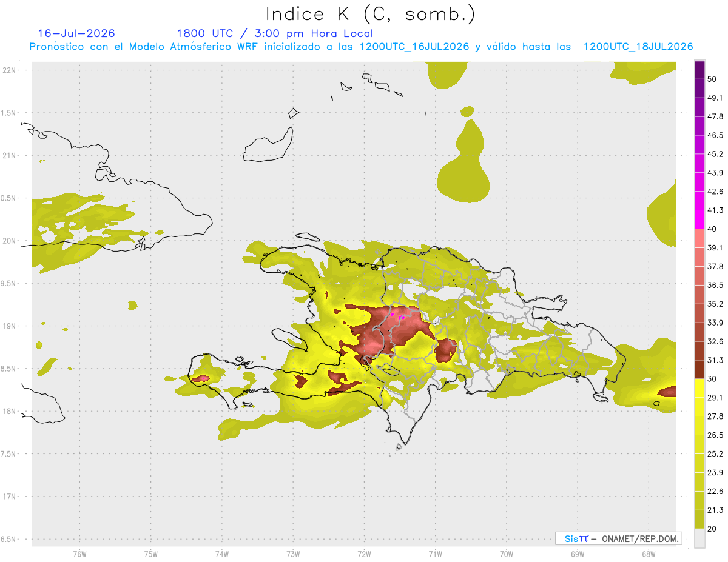Click the "68W" longitude label
Viewport: 728px width, 562px height.
coord(649,554)
